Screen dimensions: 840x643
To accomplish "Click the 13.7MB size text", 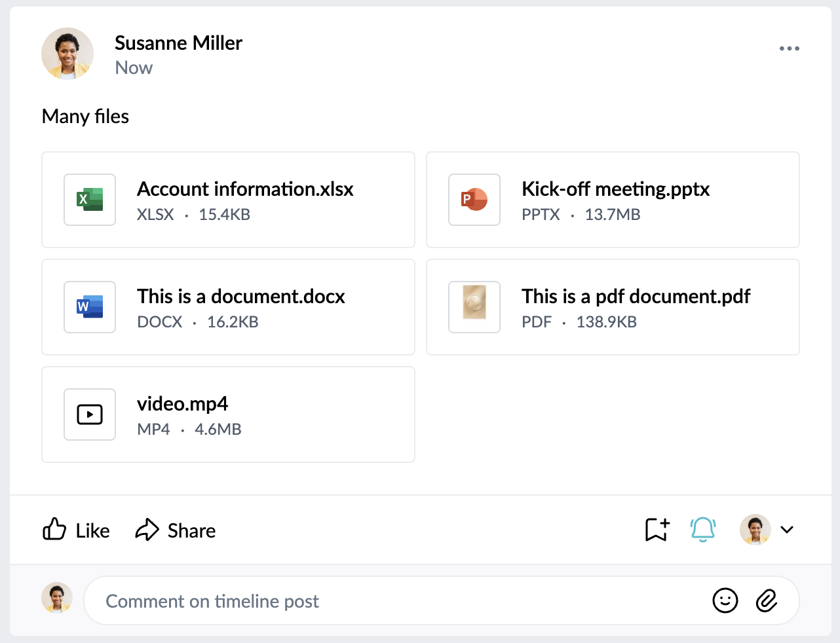I will tap(613, 215).
